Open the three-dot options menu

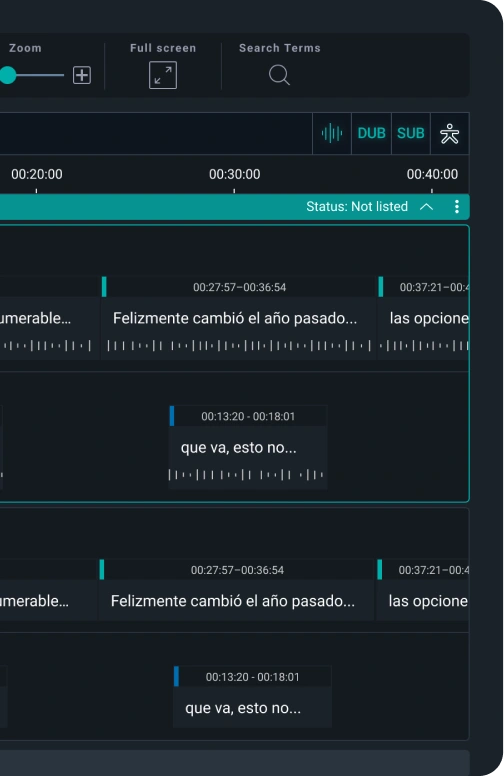point(456,207)
